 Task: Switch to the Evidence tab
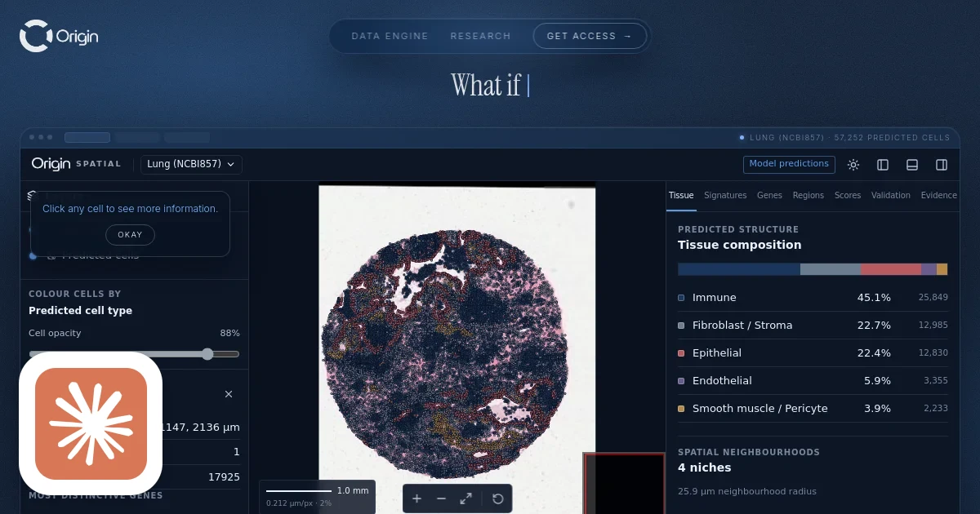(939, 196)
